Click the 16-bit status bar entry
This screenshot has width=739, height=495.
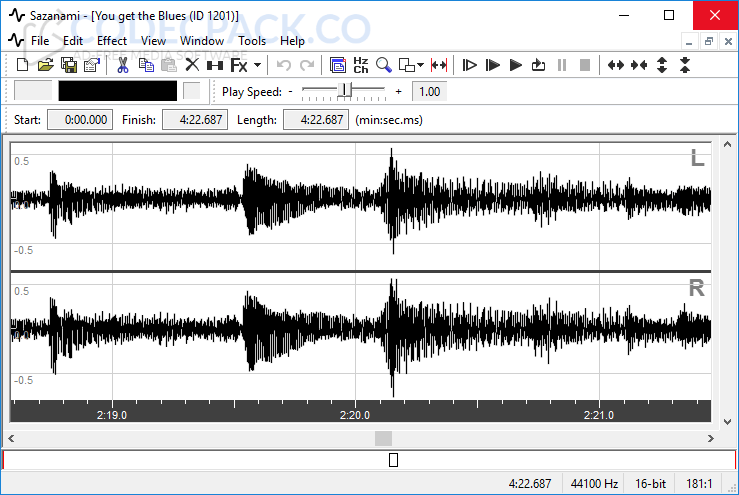650,484
